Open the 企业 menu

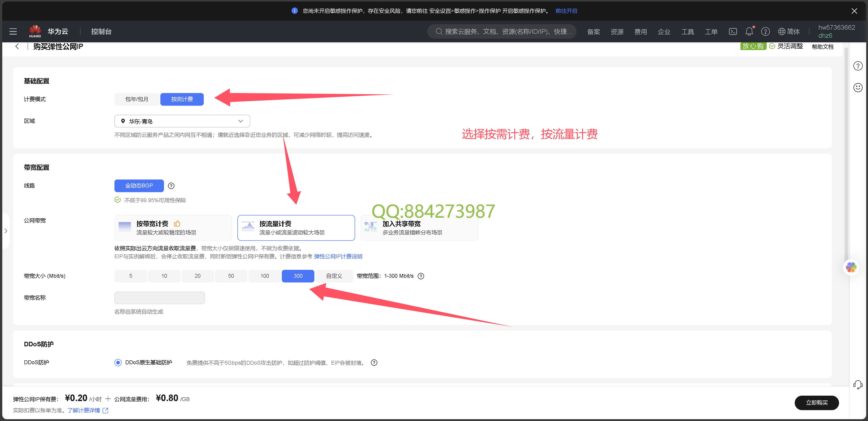[x=664, y=32]
